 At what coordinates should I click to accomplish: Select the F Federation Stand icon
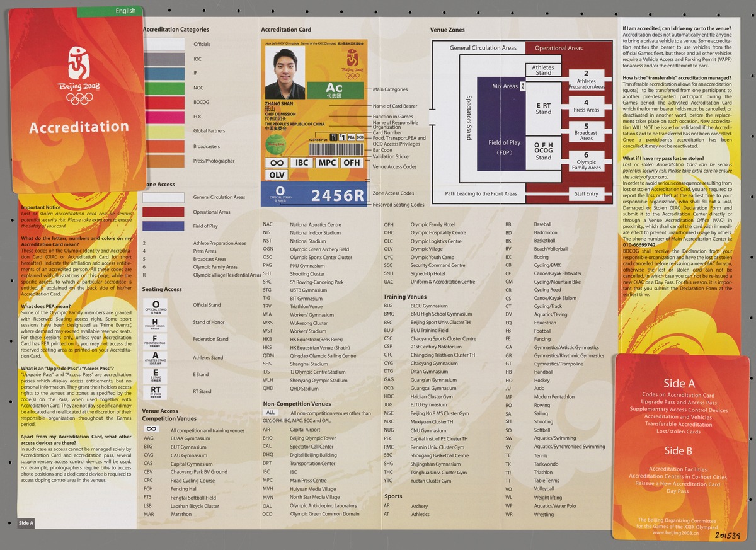click(x=156, y=341)
